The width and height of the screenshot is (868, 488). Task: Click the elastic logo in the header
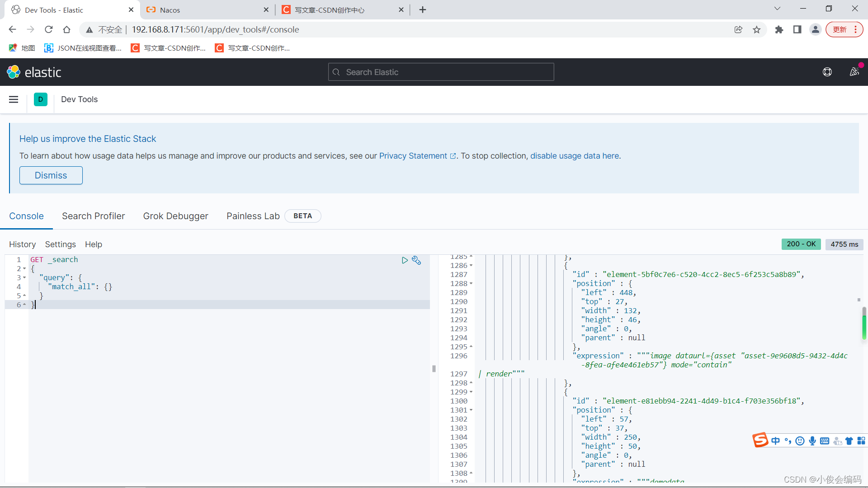(34, 72)
